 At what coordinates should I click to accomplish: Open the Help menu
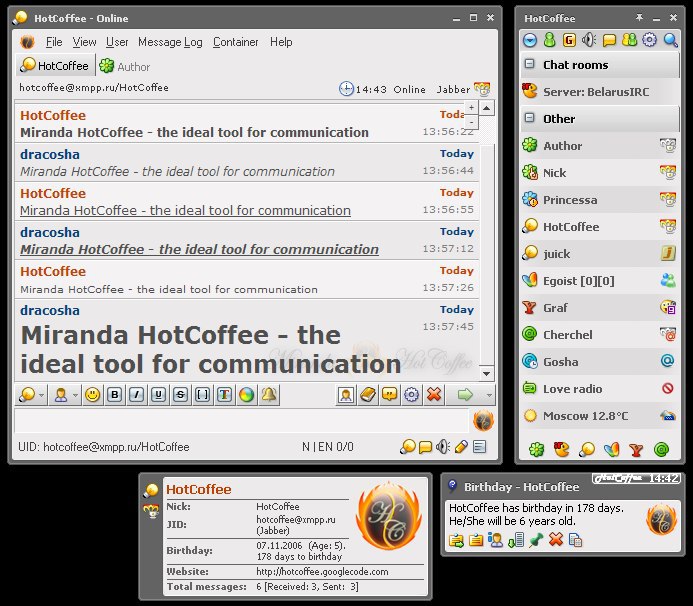coord(281,42)
